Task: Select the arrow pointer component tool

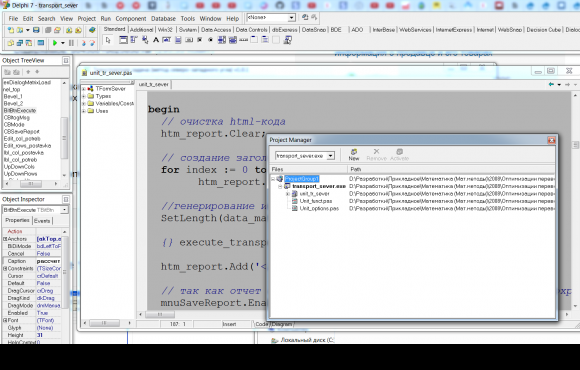Action: [x=108, y=40]
